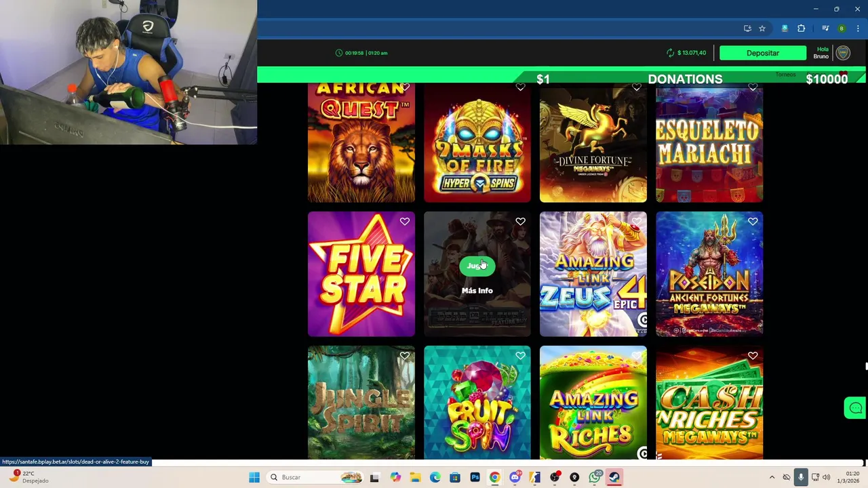
Task: Favorite Cash'N Riches Megaways heart
Action: (x=753, y=356)
